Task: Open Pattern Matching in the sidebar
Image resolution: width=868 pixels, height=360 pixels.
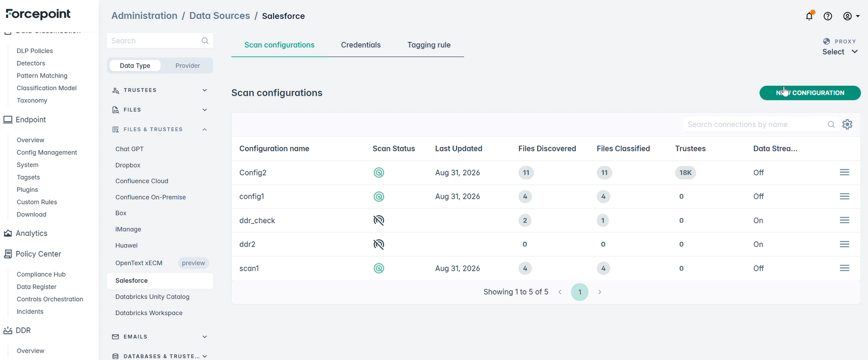Action: click(42, 75)
